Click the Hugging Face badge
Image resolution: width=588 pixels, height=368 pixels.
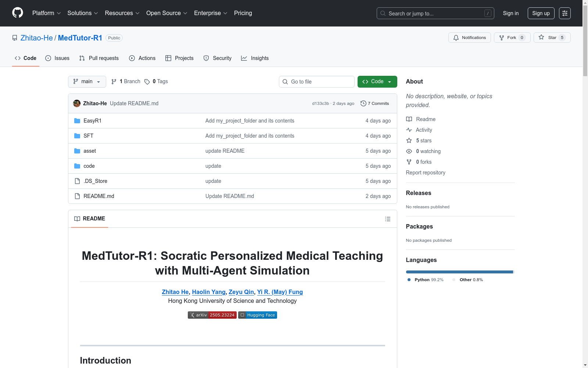[258, 315]
